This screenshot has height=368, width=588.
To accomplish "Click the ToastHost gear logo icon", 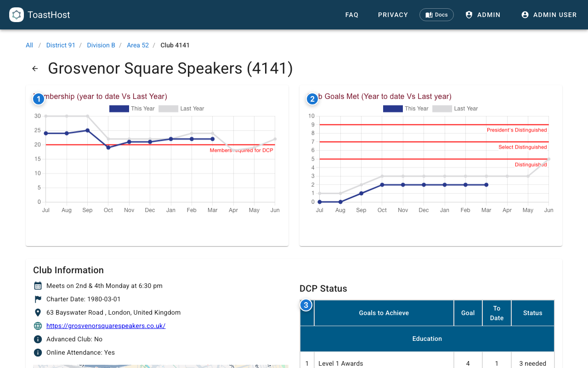I will click(17, 14).
